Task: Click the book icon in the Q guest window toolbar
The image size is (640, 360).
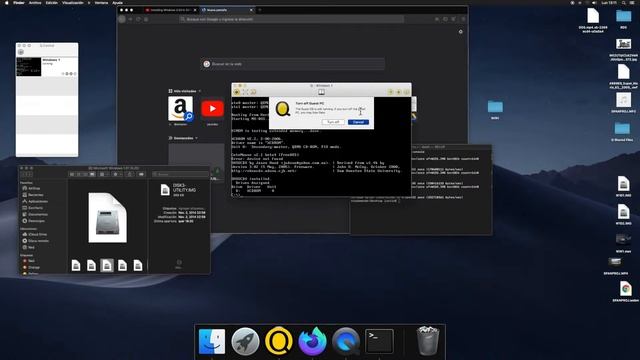Action: coord(321,92)
